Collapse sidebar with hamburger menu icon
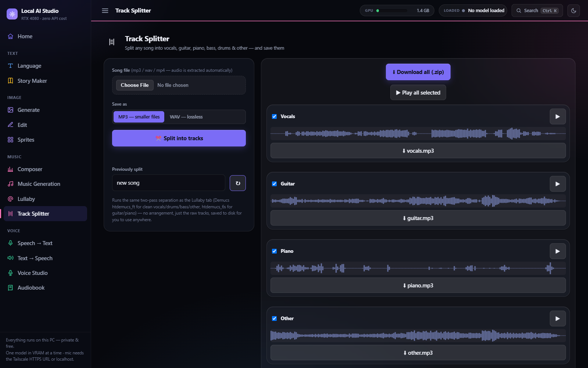Screen dimensions: 588x368 (x=105, y=11)
